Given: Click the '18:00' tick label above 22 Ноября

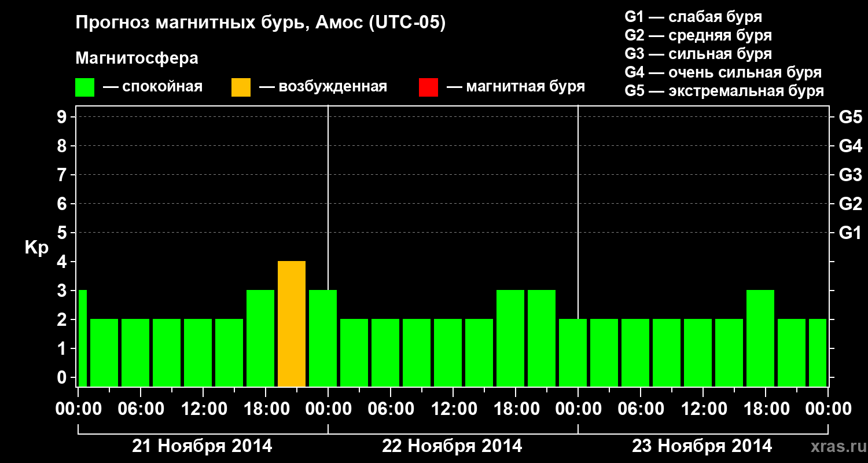Looking at the screenshot, I should 516,409.
